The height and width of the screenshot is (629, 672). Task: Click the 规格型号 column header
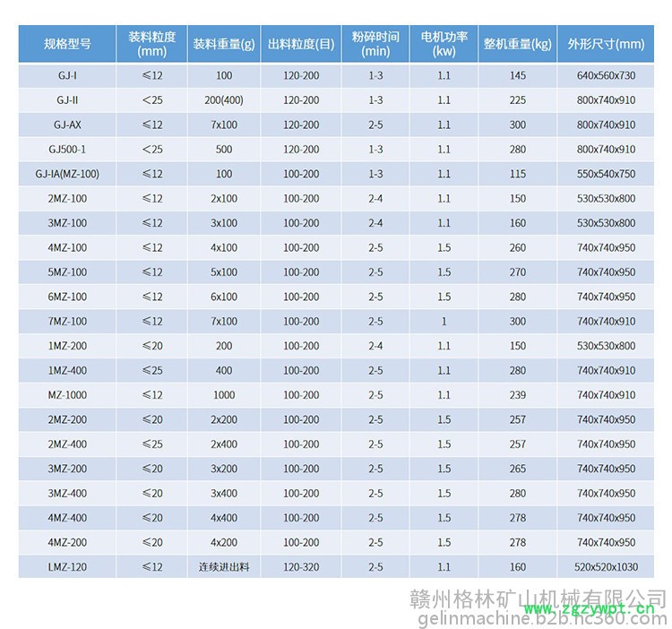point(67,44)
